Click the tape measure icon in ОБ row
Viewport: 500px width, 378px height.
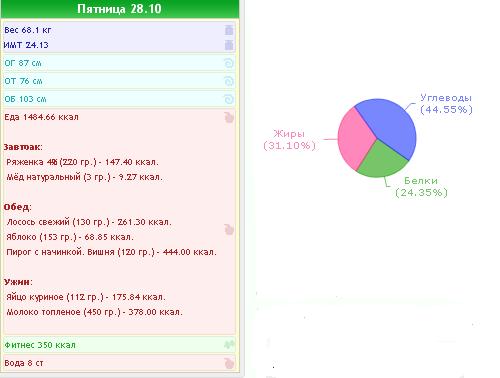[x=229, y=99]
